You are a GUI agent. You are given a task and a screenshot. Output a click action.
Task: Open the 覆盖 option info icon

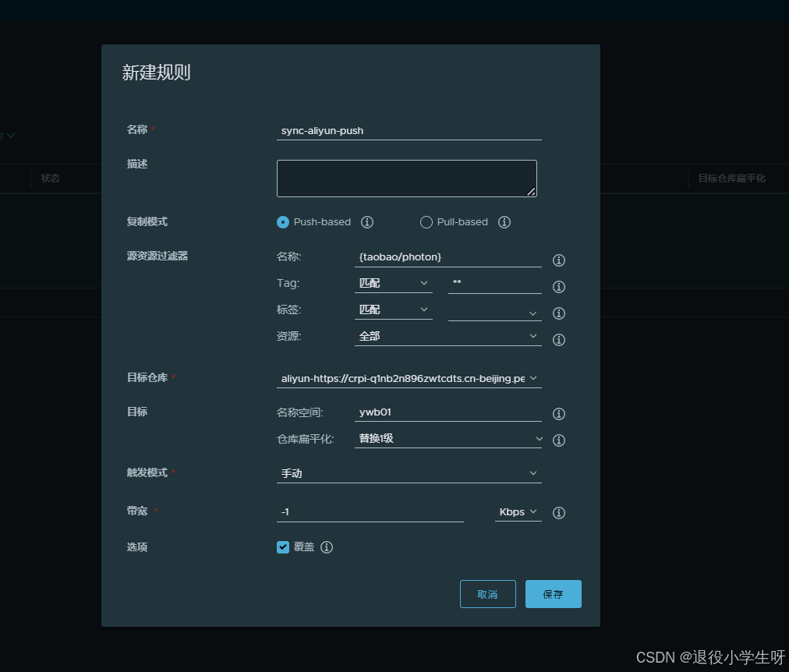coord(326,546)
